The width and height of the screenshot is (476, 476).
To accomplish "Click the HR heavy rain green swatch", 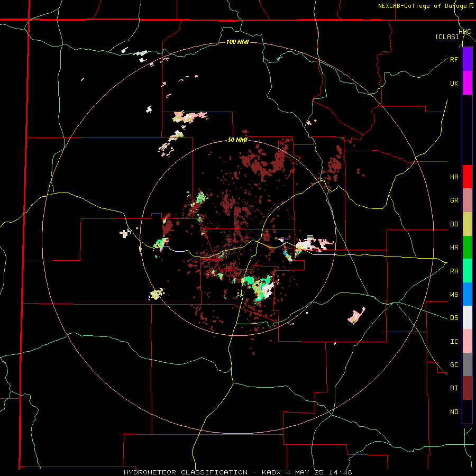I will 467,247.
